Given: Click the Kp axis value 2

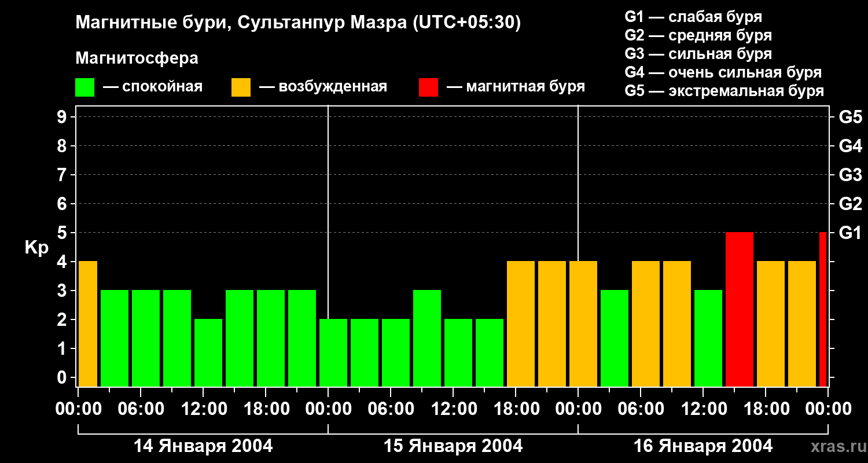Looking at the screenshot, I should (63, 320).
